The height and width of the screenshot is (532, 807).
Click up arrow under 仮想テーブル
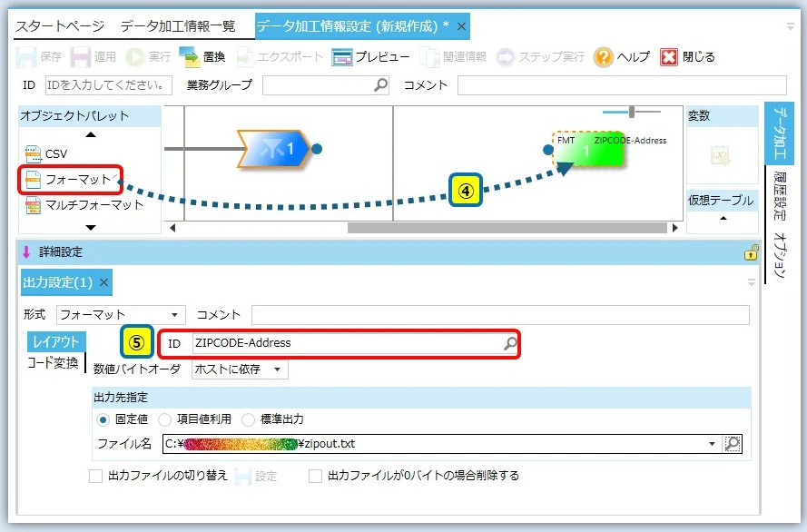click(x=723, y=218)
